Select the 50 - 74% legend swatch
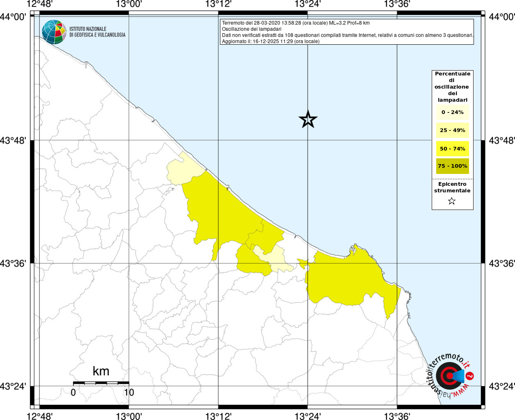The width and height of the screenshot is (515, 420). pyautogui.click(x=452, y=148)
